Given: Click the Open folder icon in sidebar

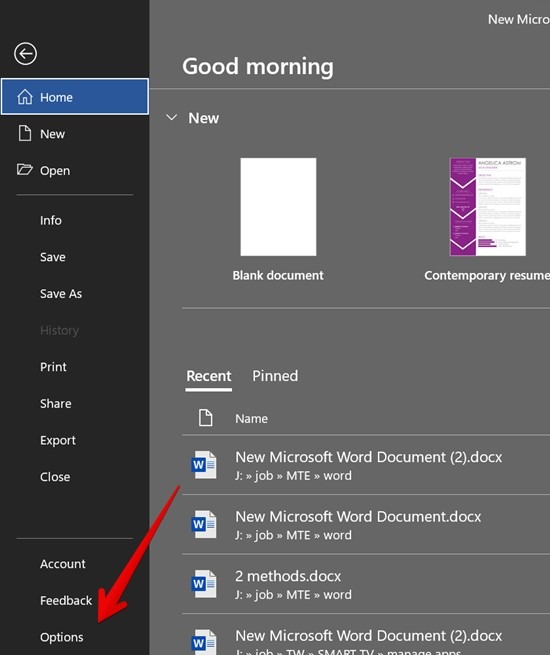Looking at the screenshot, I should point(25,170).
